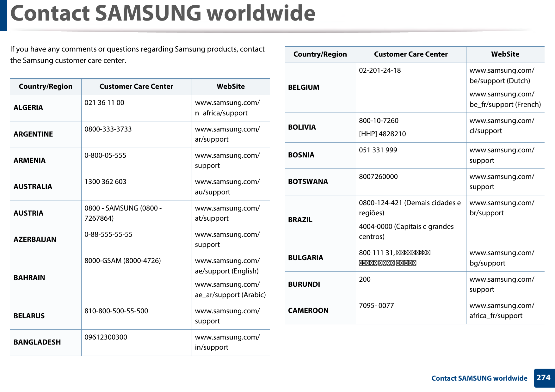Open the au/support website link
This screenshot has width=555, height=392.
tap(227, 187)
